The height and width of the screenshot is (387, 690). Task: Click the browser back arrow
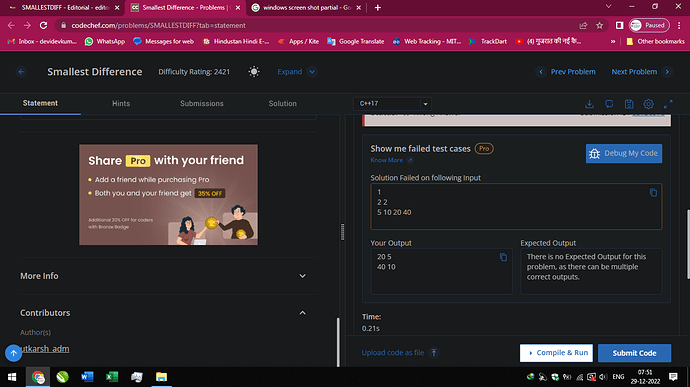[x=11, y=26]
